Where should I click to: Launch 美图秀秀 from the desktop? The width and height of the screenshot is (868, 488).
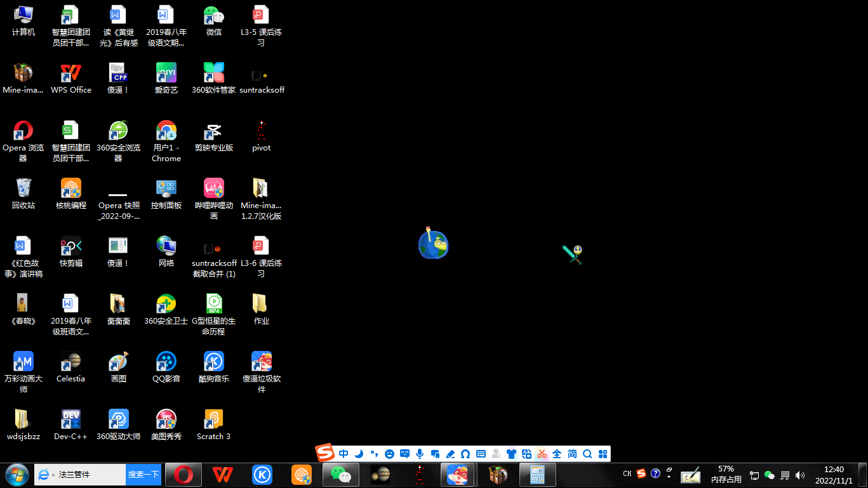point(166,425)
